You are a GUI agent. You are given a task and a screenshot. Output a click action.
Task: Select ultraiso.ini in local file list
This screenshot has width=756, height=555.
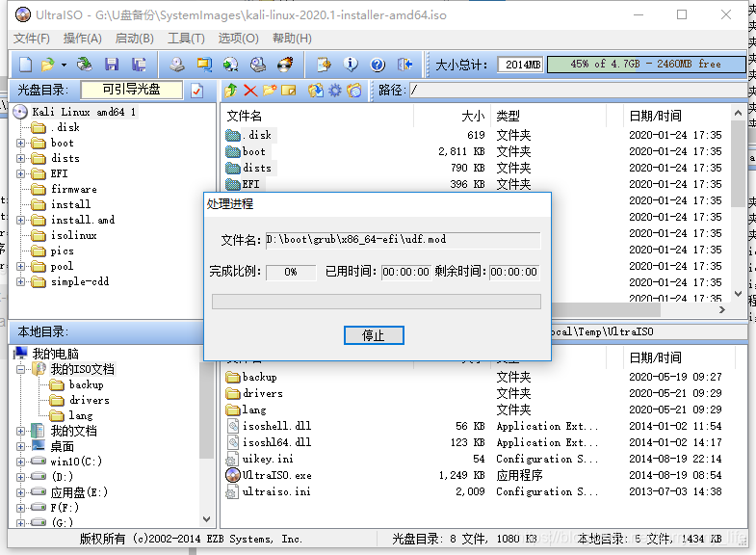pos(276,491)
